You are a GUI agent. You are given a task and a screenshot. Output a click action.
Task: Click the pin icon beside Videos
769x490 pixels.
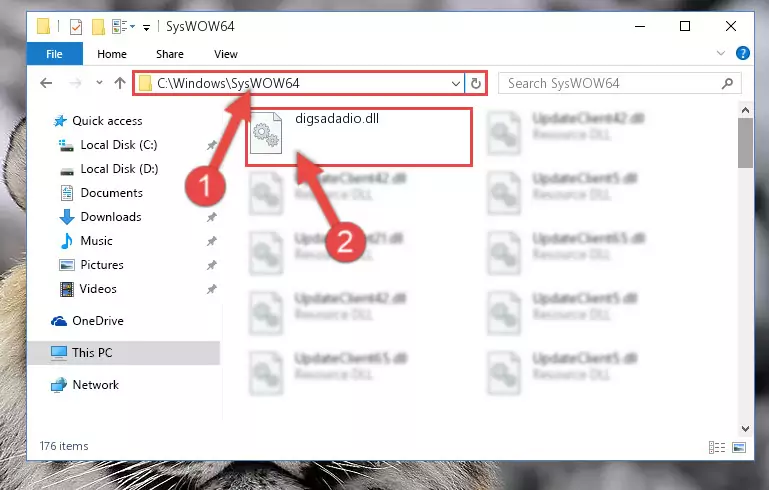point(211,289)
